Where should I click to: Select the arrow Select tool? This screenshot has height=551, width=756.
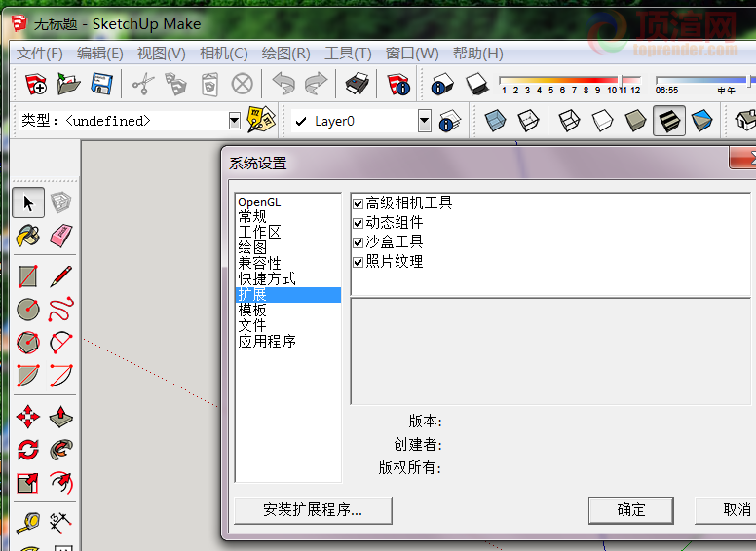tap(28, 202)
